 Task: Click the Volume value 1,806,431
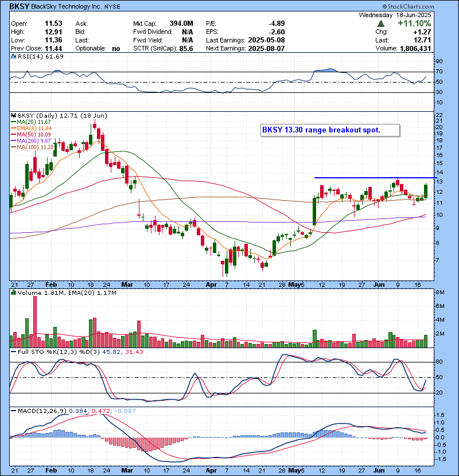[415, 48]
